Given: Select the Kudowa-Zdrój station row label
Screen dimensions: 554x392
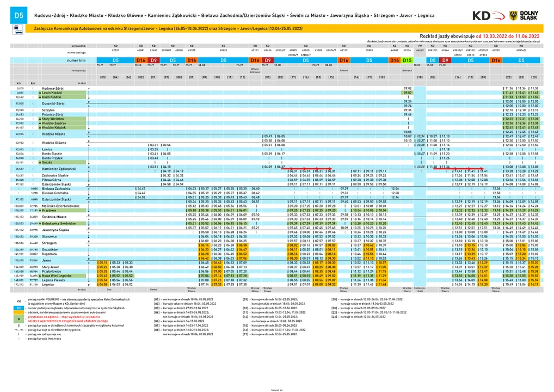Looking at the screenshot, I should (x=53, y=88).
